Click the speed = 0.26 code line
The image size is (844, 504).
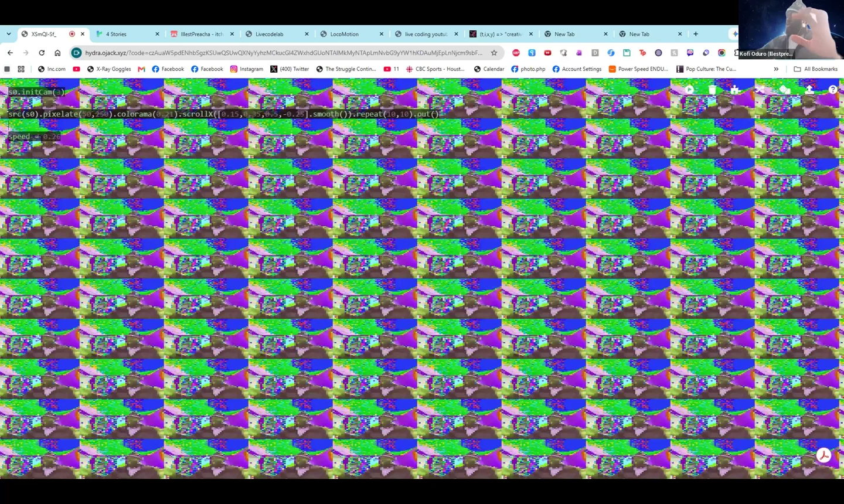point(34,137)
